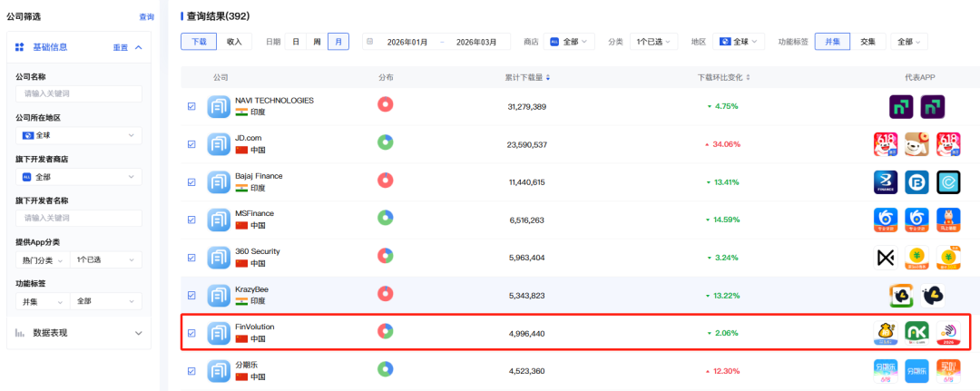Select 月 date granularity

[x=338, y=42]
